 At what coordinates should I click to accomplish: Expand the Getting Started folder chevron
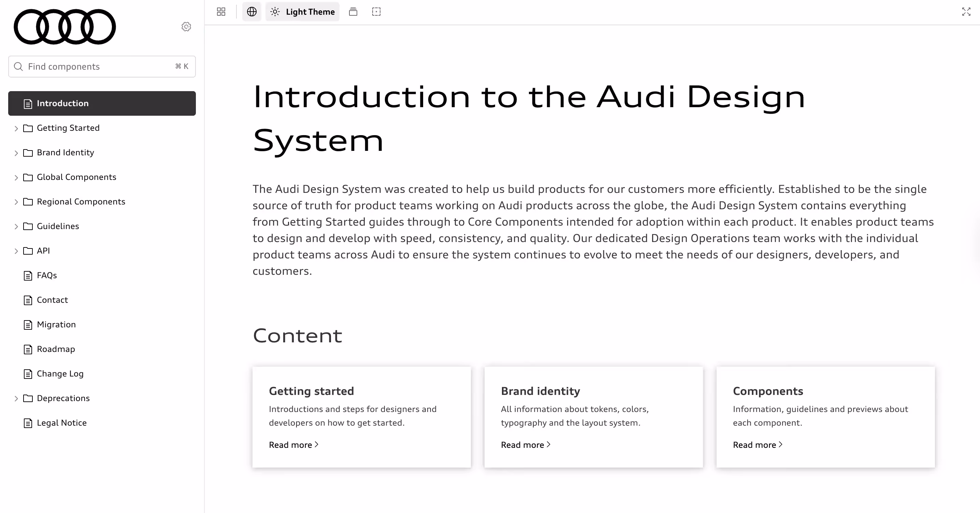(16, 128)
